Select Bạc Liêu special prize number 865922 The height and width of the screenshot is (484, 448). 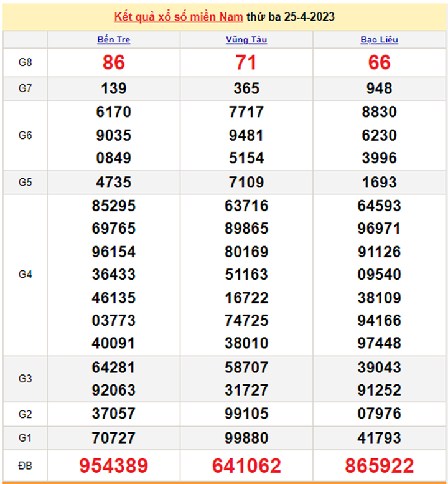pyautogui.click(x=379, y=465)
